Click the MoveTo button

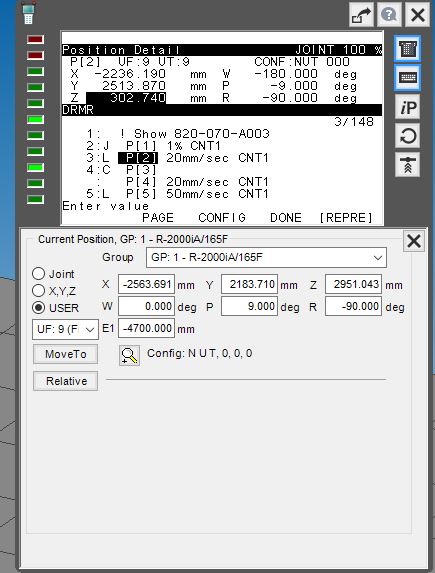[65, 354]
